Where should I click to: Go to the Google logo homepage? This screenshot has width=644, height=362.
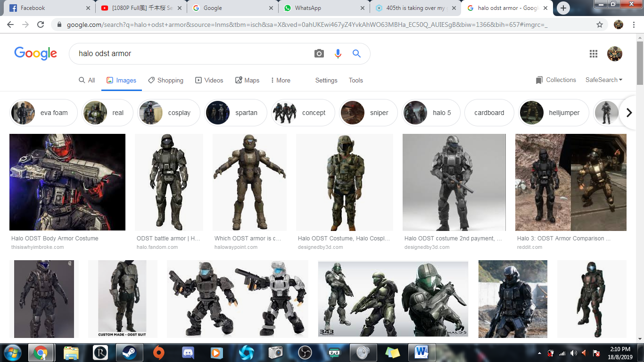click(36, 53)
